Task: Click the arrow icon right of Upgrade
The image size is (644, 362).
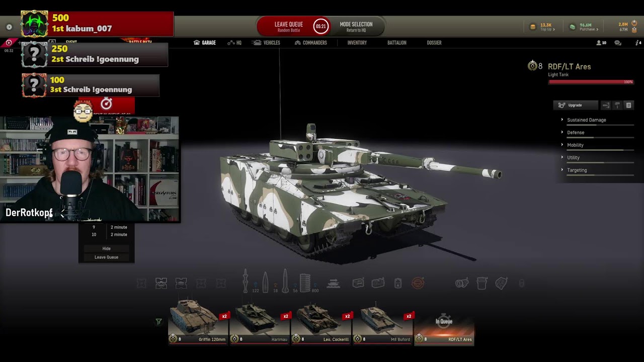Action: coord(606,105)
